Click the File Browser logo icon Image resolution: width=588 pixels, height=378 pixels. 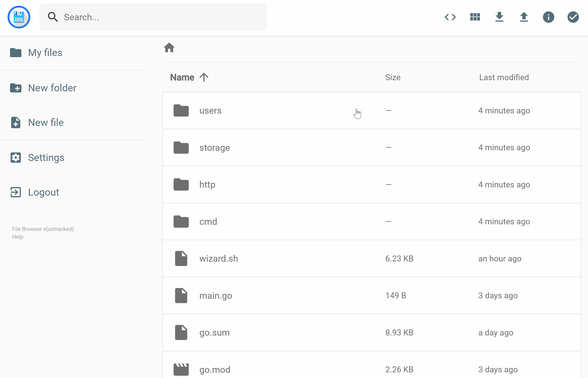[x=19, y=17]
